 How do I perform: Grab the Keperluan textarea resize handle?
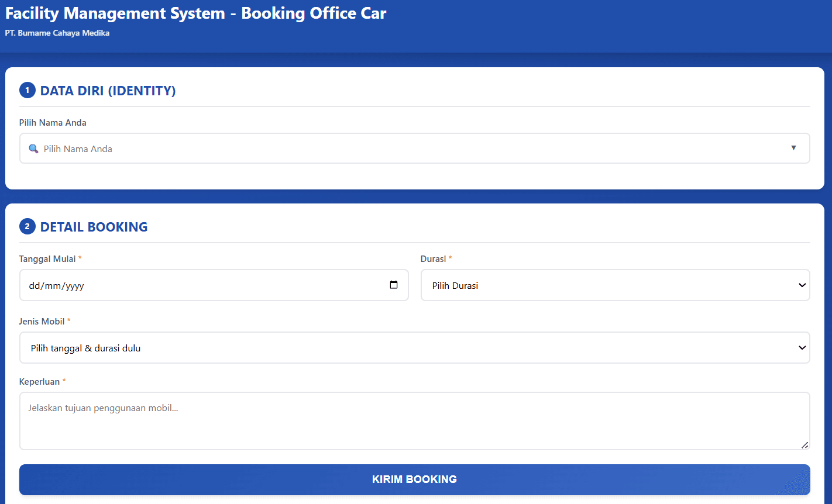(805, 445)
